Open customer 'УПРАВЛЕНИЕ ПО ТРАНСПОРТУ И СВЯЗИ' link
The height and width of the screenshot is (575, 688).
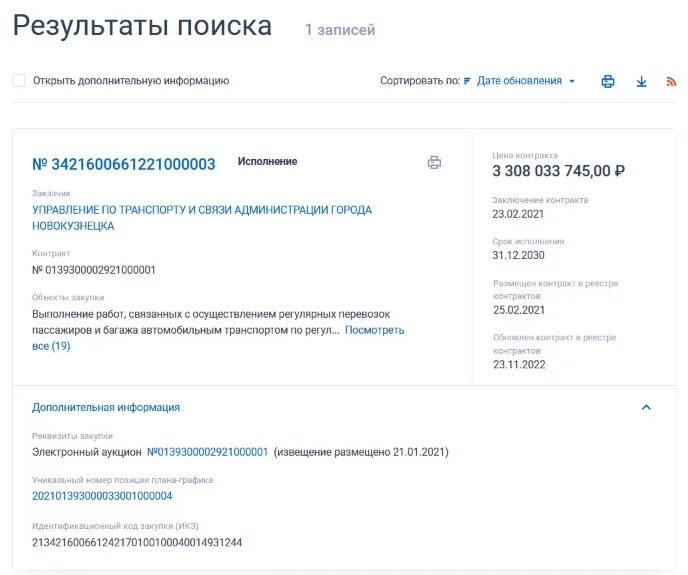point(202,218)
